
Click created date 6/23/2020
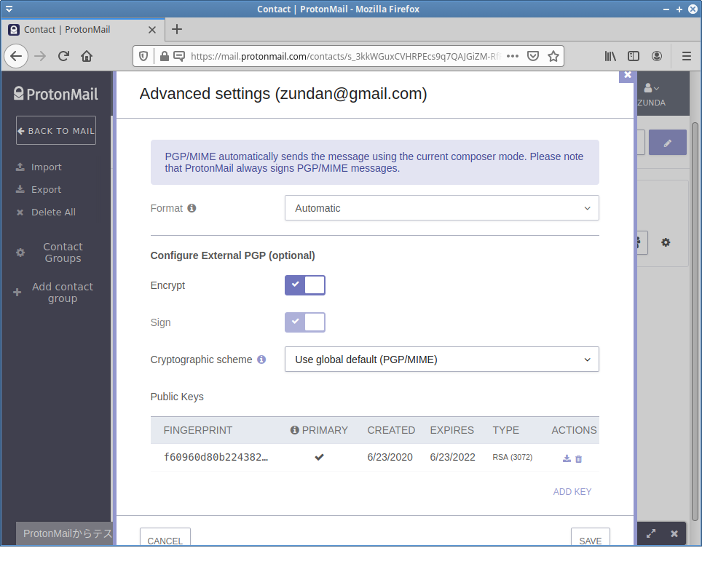point(390,457)
